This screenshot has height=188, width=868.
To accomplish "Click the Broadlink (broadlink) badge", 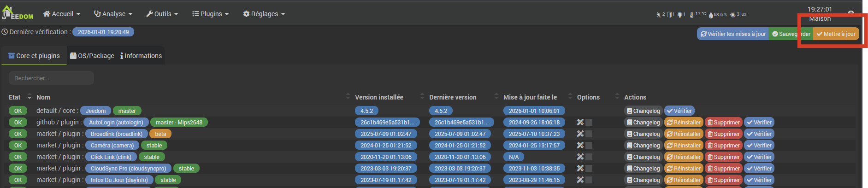I will tap(117, 134).
